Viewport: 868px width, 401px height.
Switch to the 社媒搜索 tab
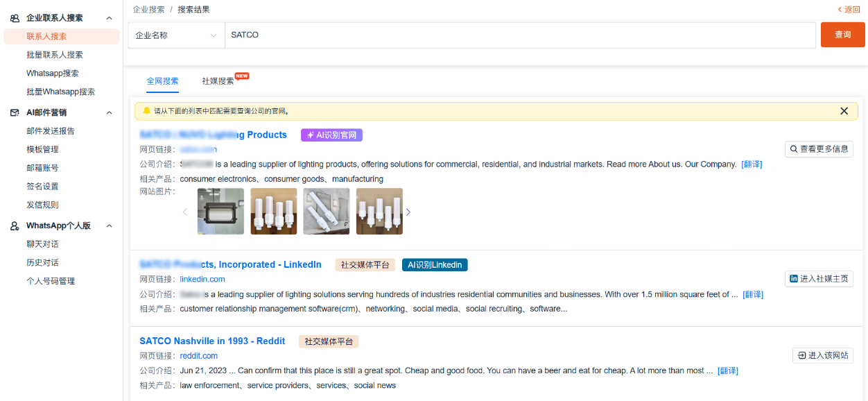coord(218,81)
